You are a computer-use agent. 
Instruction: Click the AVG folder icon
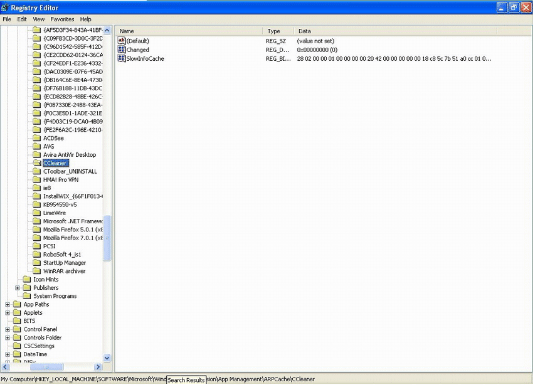[x=37, y=146]
